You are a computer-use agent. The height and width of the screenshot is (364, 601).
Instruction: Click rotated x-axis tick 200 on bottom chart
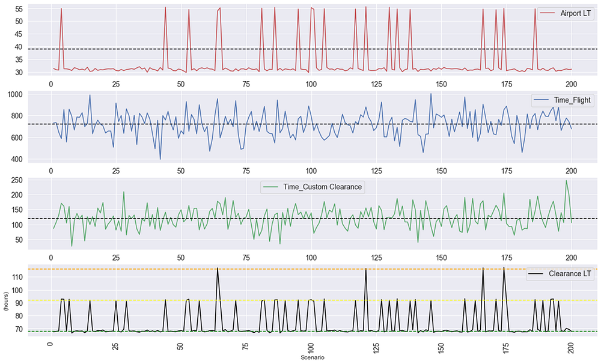tap(571, 348)
